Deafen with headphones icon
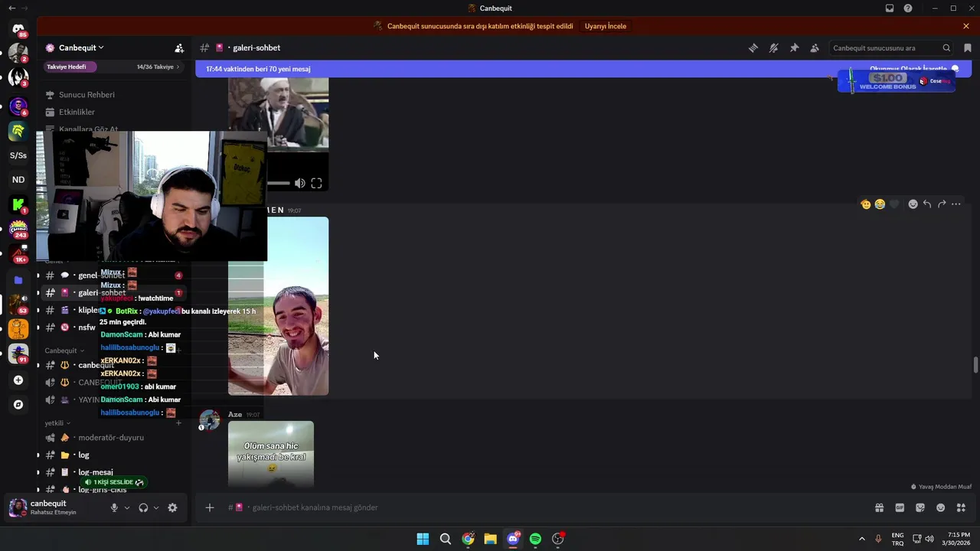This screenshot has height=551, width=980. tap(143, 507)
